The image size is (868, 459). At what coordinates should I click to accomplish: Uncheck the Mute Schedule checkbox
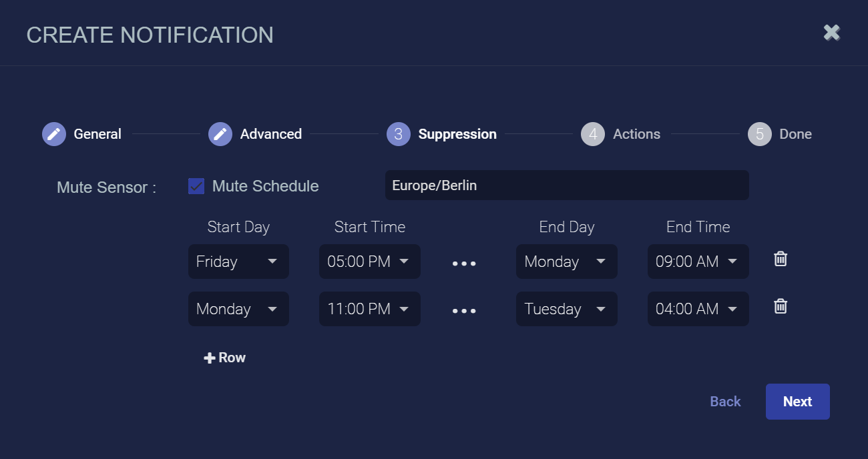[x=196, y=186]
